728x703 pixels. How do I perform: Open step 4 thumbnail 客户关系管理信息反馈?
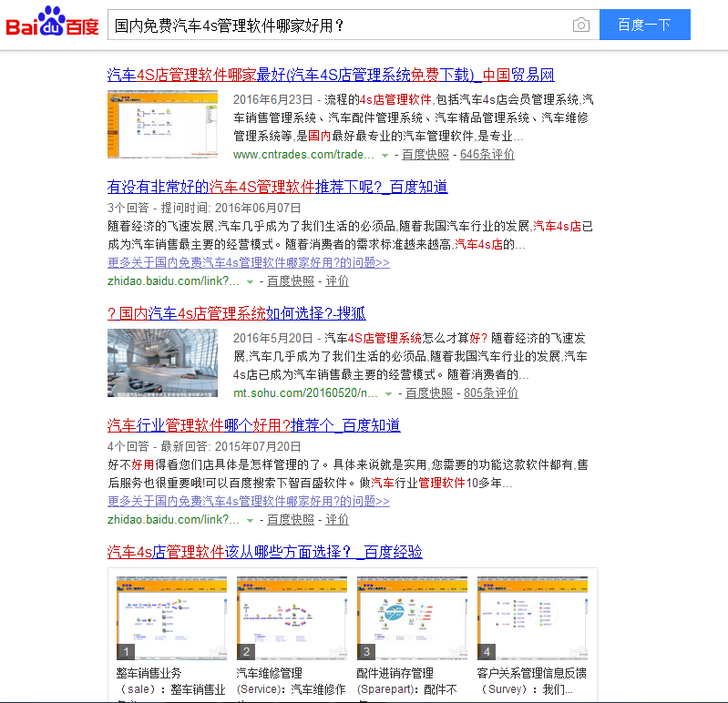click(532, 618)
